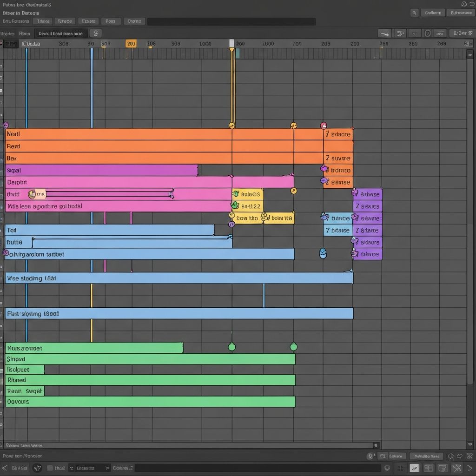
Task: Open the Dienes menu in the menu bar
Action: click(x=134, y=21)
